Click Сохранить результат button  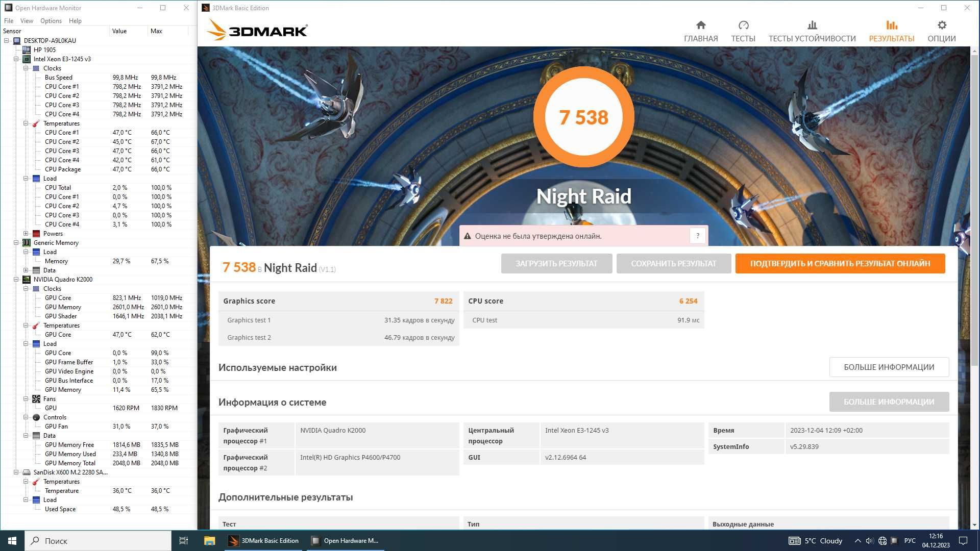(x=674, y=264)
